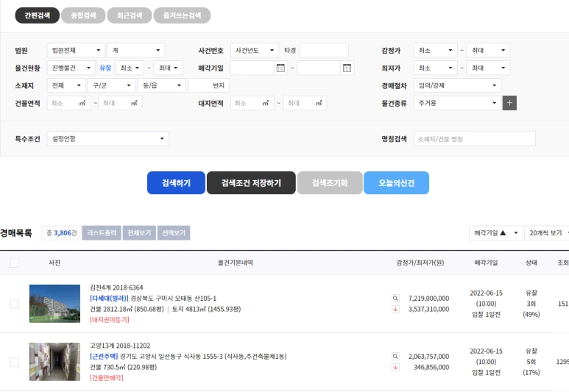Focus the 번지 lot number field
Image resolution: width=569 pixels, height=392 pixels.
[208, 85]
